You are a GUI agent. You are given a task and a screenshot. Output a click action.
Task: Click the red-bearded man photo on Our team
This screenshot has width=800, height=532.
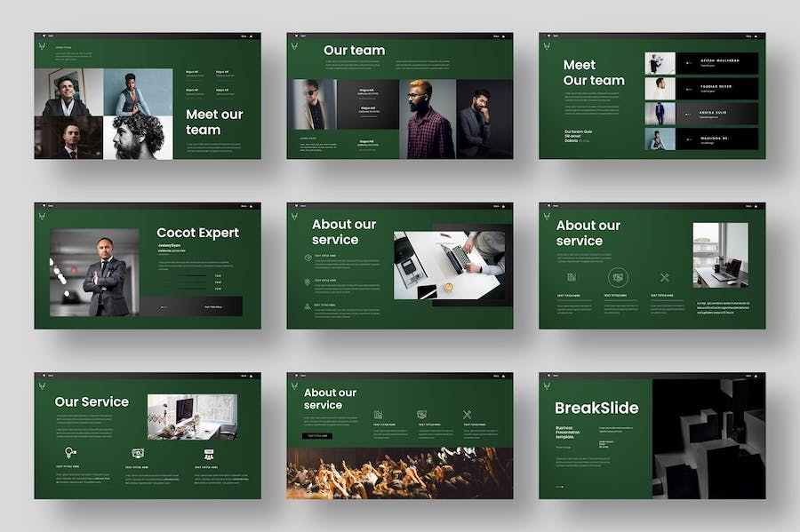coord(428,118)
